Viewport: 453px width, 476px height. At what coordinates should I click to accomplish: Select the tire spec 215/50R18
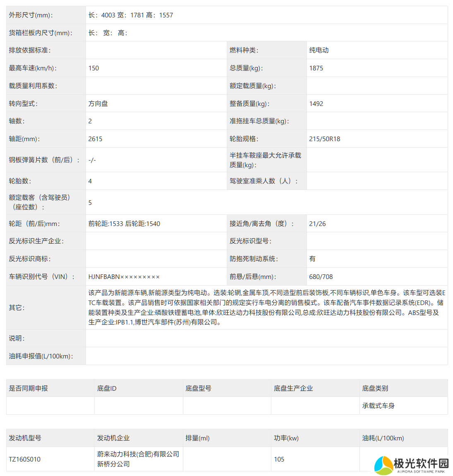tap(324, 139)
